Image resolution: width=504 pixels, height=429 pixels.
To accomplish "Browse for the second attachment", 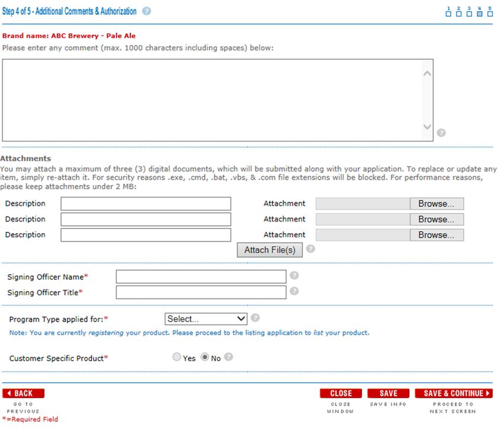I will 437,220.
